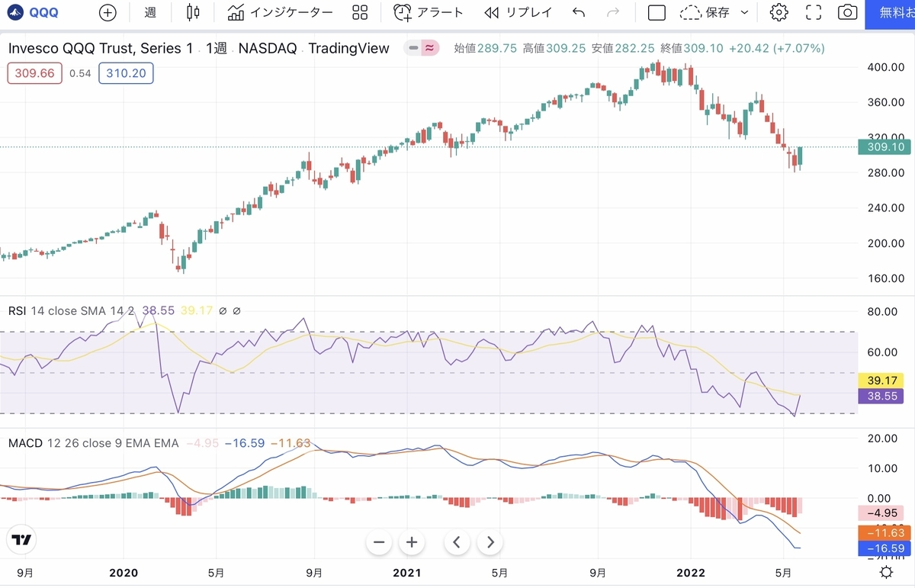Click the 2021 label on time axis
Image resolution: width=915 pixels, height=588 pixels.
pos(407,572)
